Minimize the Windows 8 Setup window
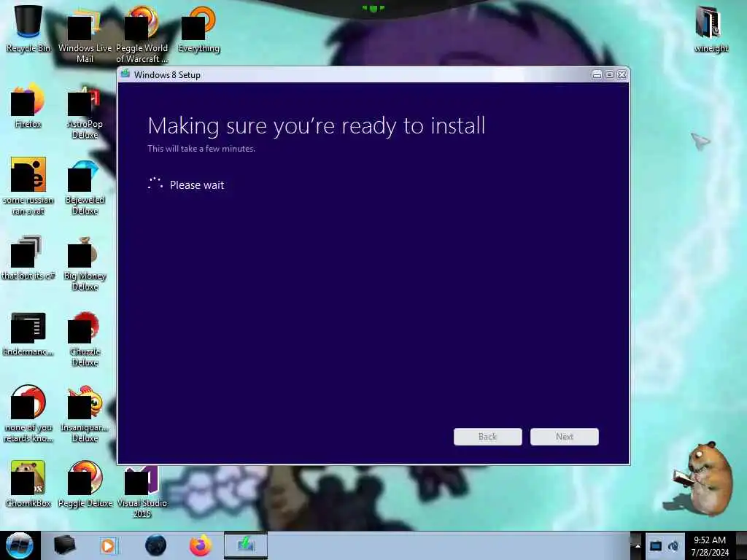 (x=597, y=74)
